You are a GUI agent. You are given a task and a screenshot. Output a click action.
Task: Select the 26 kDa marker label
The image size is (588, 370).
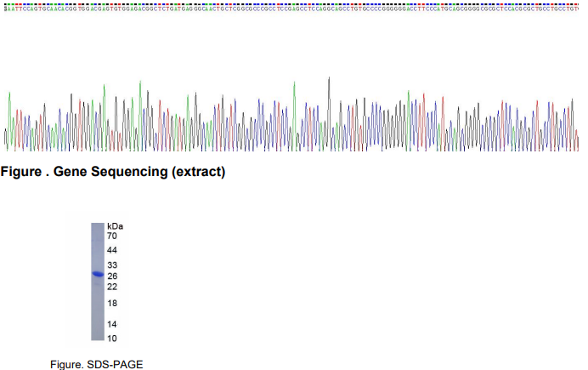[112, 276]
